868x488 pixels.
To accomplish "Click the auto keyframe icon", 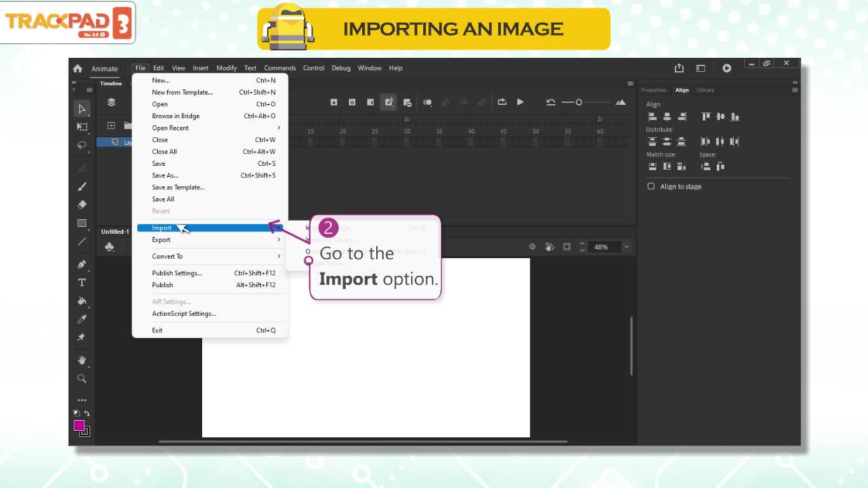I will [389, 102].
